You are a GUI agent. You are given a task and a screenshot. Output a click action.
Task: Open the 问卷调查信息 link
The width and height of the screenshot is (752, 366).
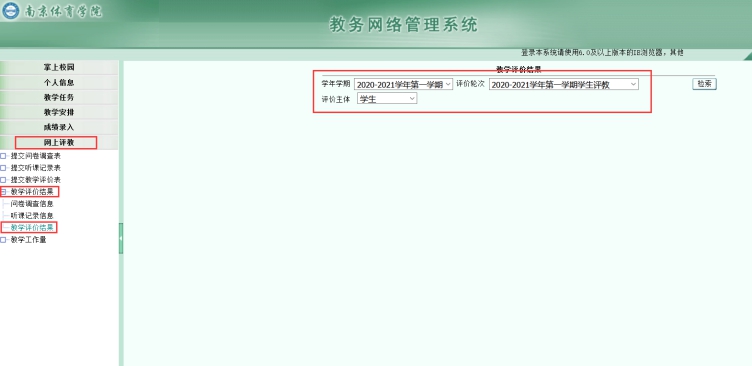(32, 204)
